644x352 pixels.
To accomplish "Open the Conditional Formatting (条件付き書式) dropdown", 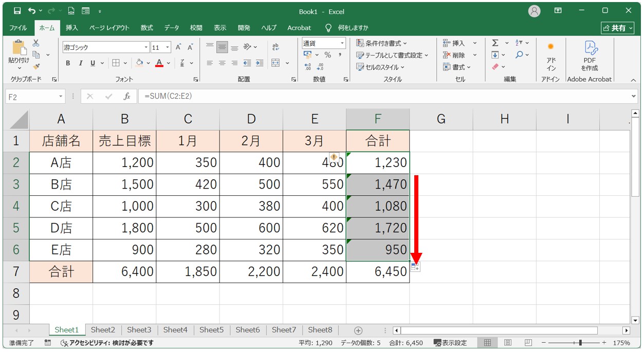I will coord(381,43).
